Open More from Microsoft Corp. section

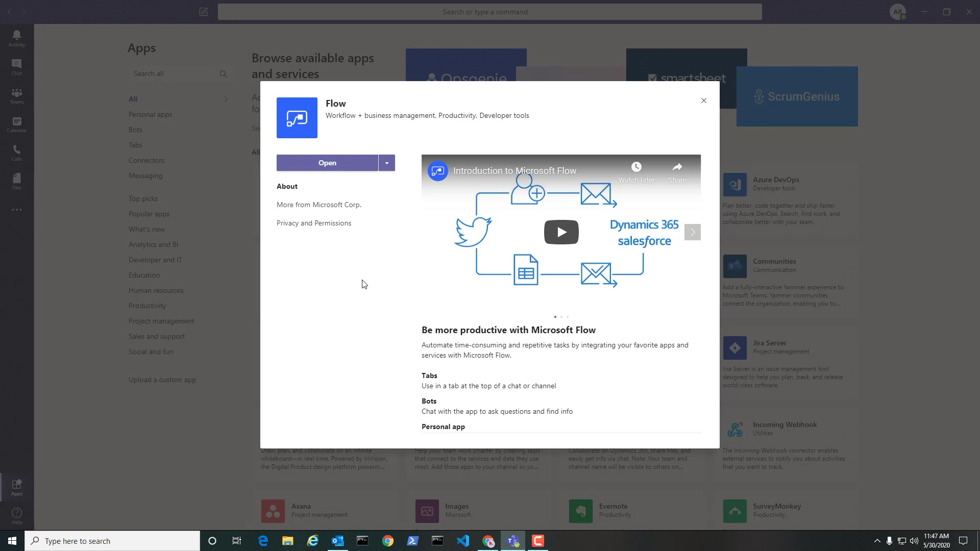coord(319,205)
